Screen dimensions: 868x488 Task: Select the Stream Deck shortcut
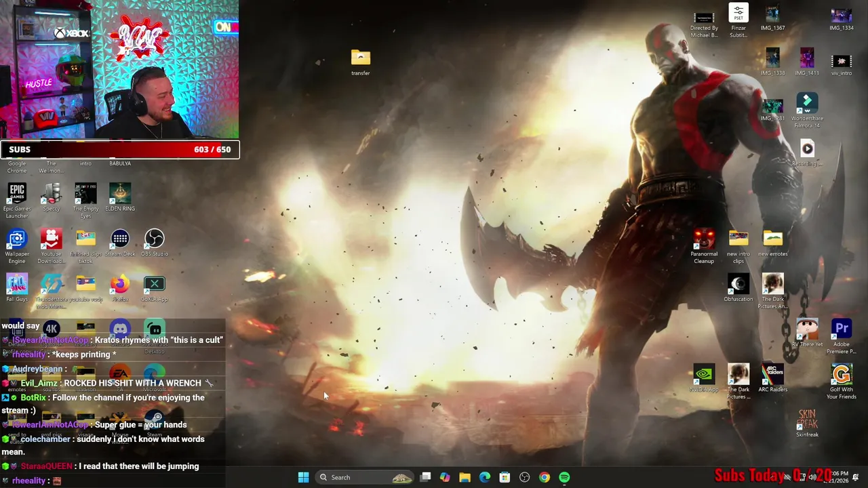(x=120, y=243)
